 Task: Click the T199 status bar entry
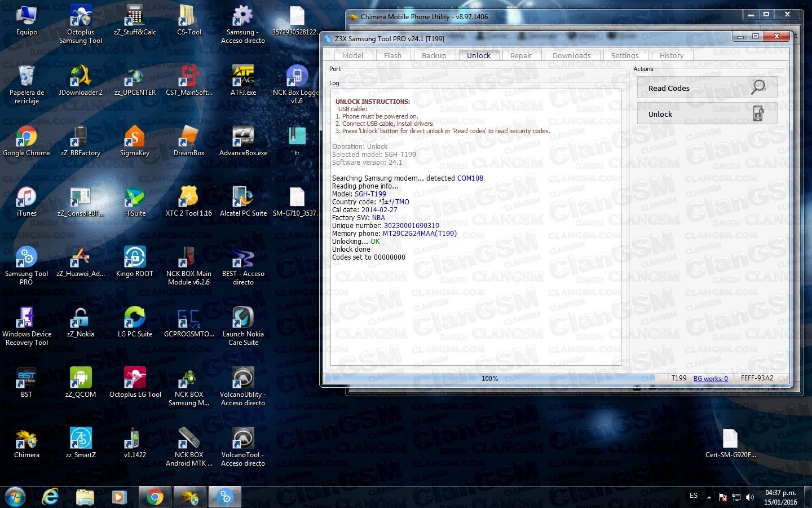pos(679,378)
